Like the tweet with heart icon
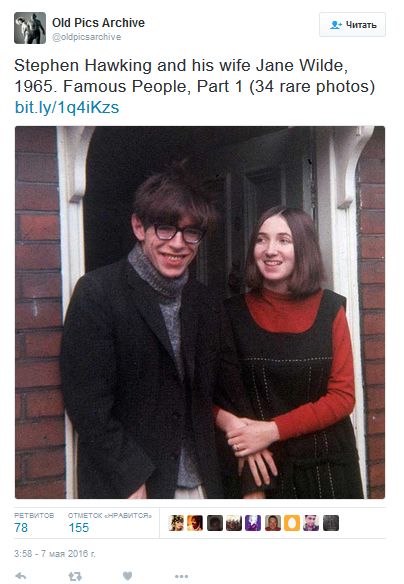This screenshot has width=404, height=584. click(x=127, y=576)
